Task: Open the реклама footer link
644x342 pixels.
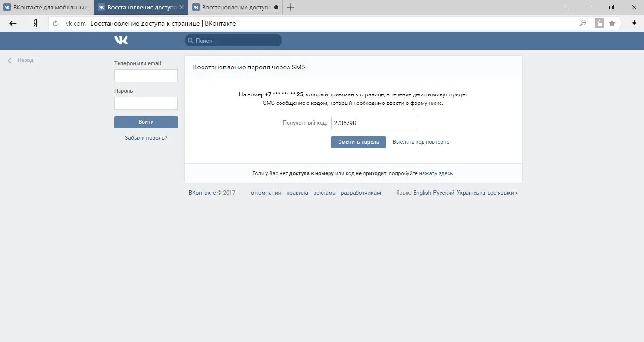Action: coord(324,193)
